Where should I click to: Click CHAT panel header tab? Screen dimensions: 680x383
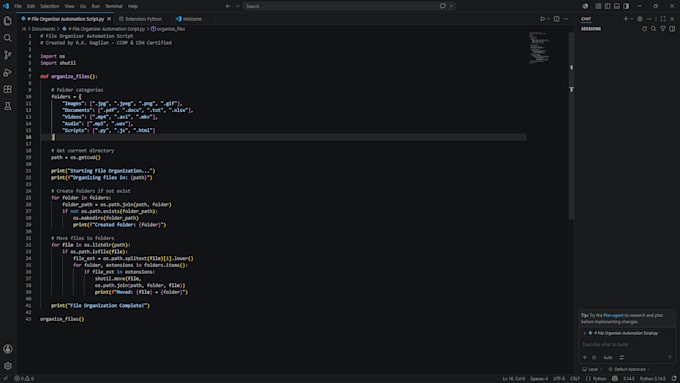coord(586,19)
